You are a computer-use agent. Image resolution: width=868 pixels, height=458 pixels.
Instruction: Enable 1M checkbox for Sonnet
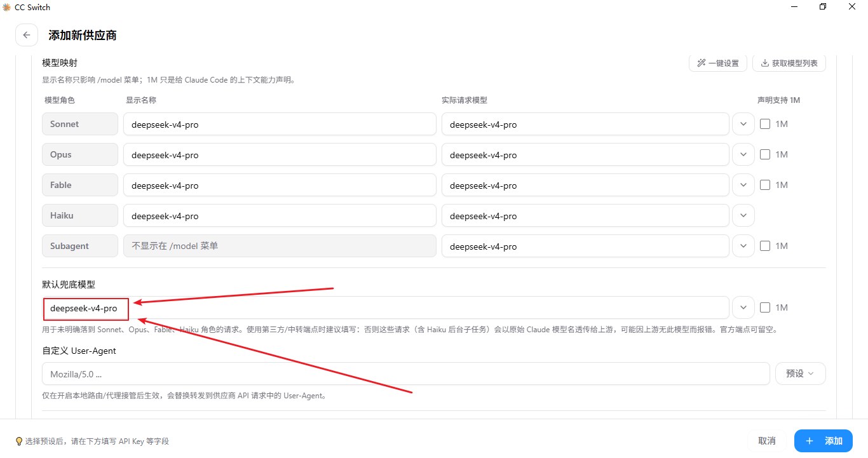point(765,124)
